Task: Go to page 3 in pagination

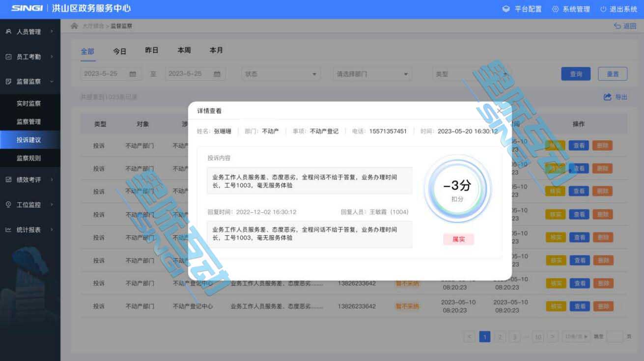Action: tap(514, 336)
